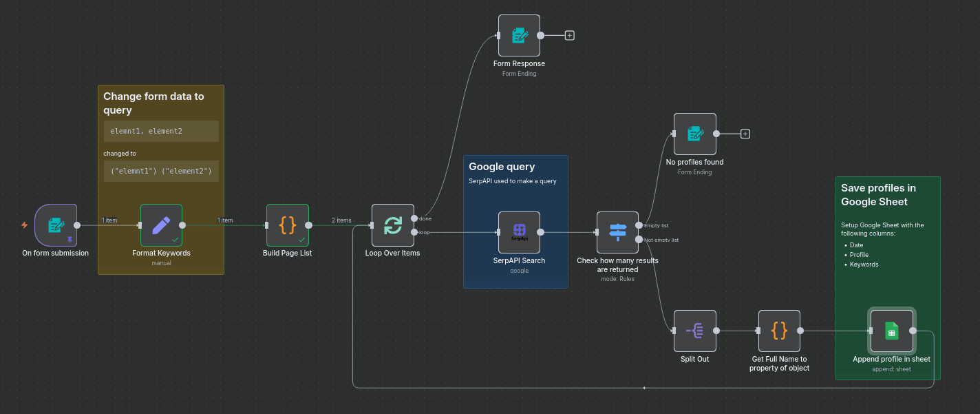Screen dimensions: 980x414
Task: Click the plus button after Form Response
Action: pyautogui.click(x=569, y=35)
